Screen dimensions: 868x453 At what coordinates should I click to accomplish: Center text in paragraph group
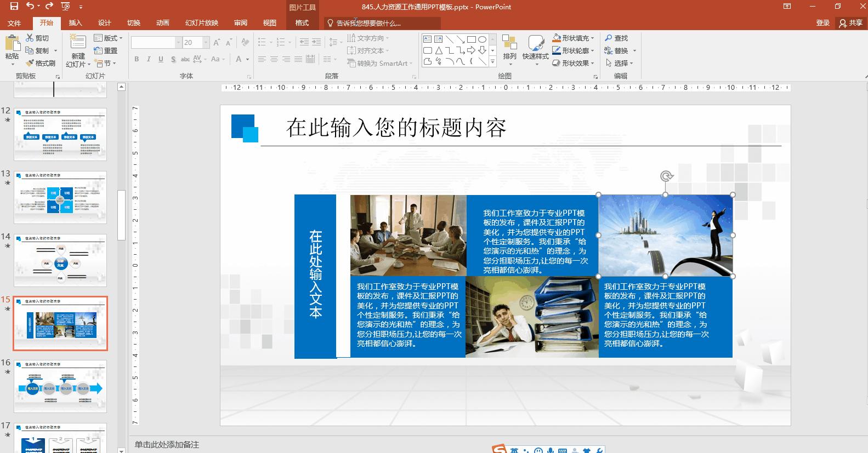[274, 59]
